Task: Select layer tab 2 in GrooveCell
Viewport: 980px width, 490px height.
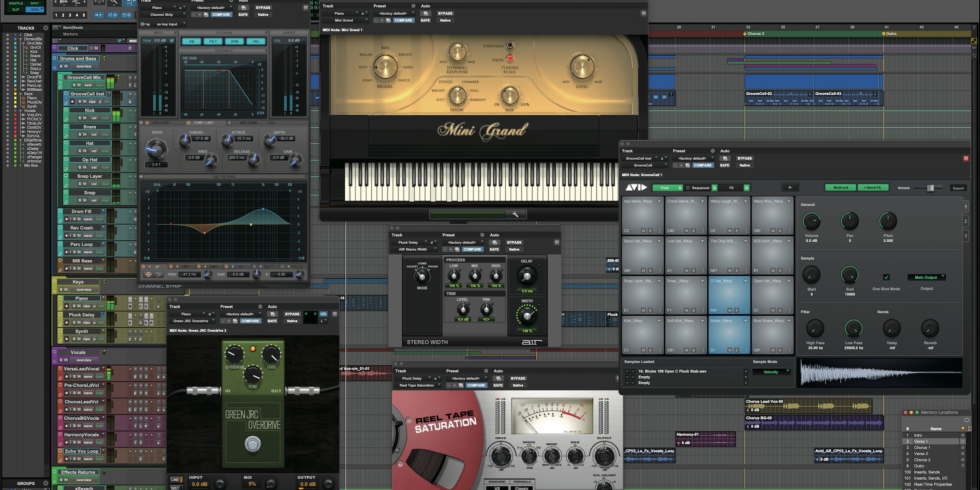Action: click(966, 221)
